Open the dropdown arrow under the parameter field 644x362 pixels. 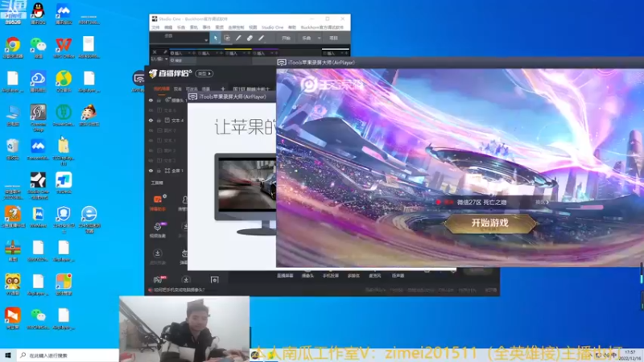click(x=206, y=40)
